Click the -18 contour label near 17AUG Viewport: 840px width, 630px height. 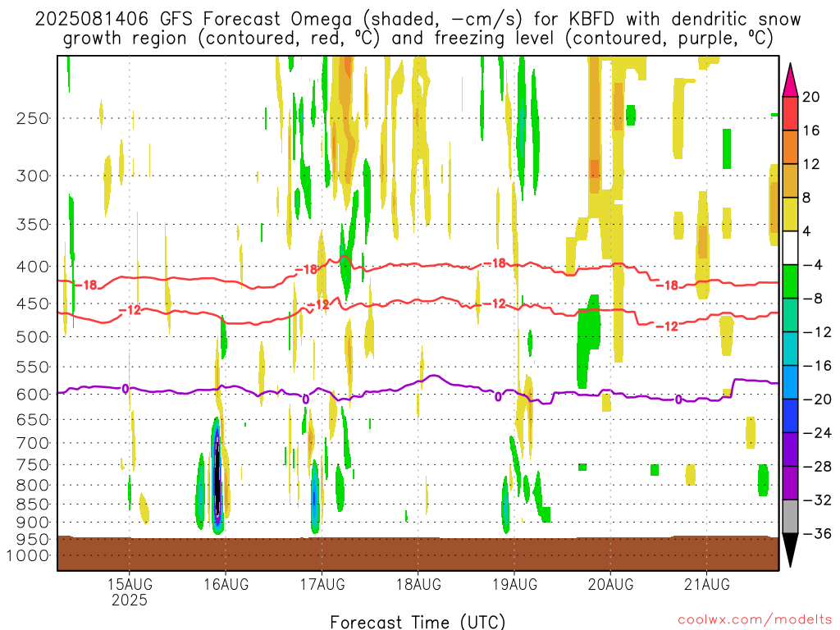pos(307,269)
